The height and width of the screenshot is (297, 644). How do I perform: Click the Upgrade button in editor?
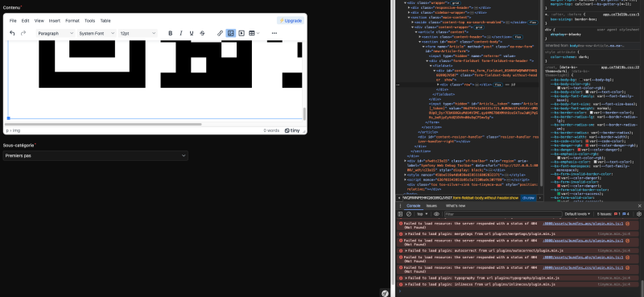[291, 21]
